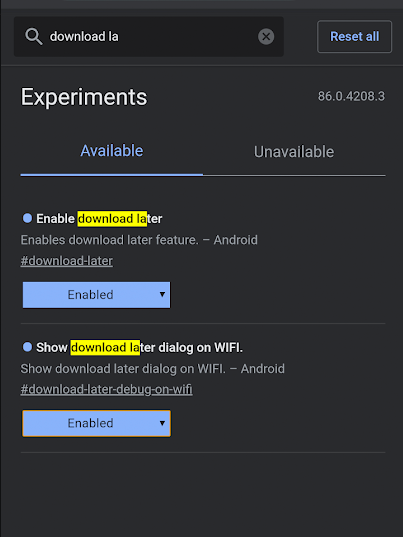403x537 pixels.
Task: Click the Enable download later title
Action: 99,218
